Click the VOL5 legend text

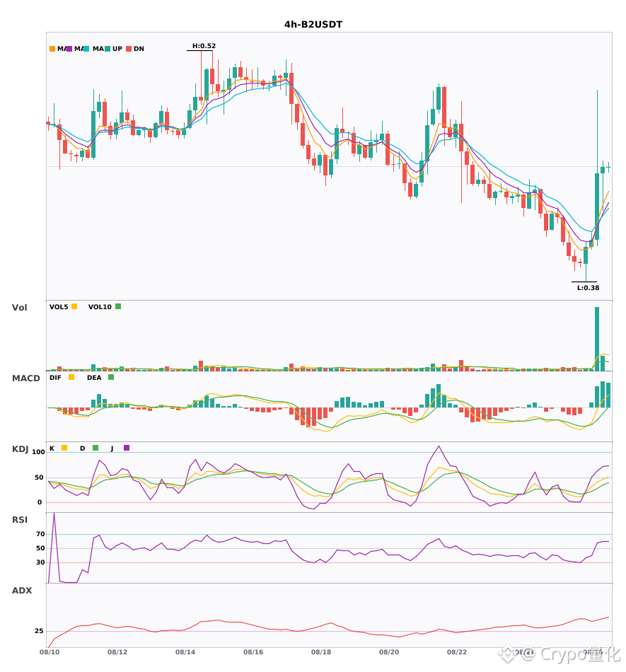(x=59, y=307)
